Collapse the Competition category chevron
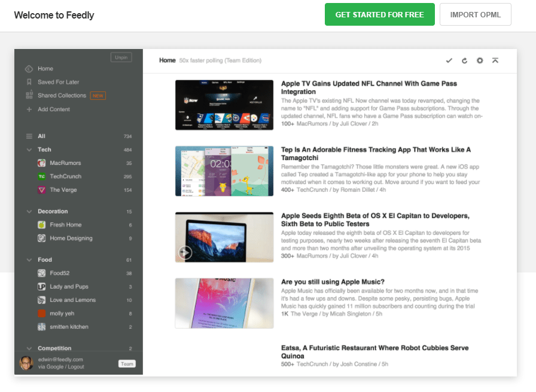Screen dimensions: 536x392 pyautogui.click(x=29, y=348)
